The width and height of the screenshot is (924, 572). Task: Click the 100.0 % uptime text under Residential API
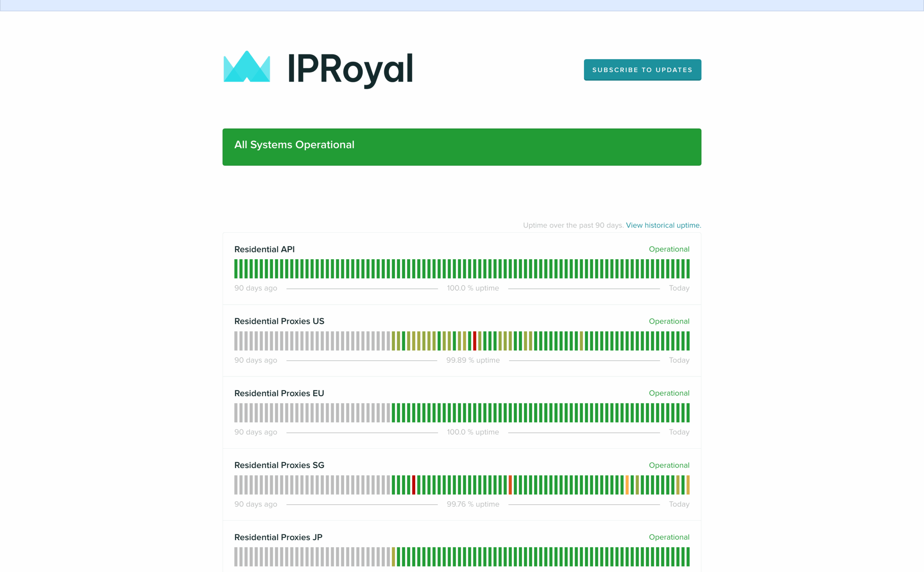[473, 288]
